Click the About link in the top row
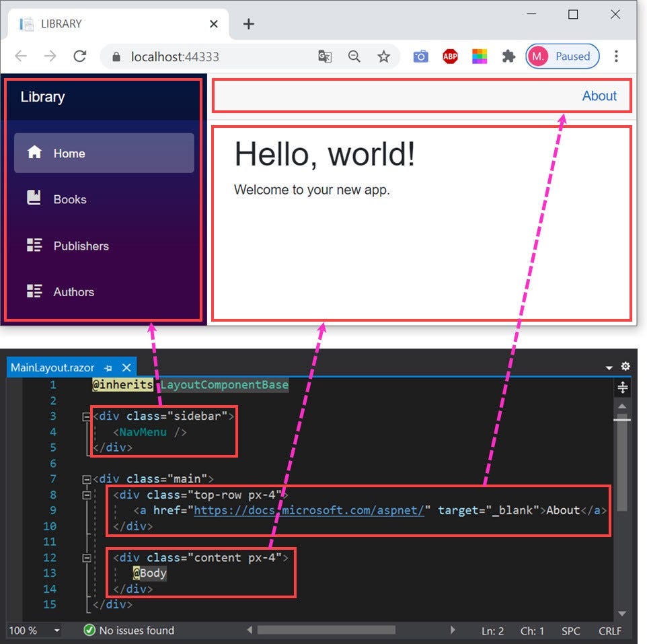The height and width of the screenshot is (644, 647). (x=599, y=96)
